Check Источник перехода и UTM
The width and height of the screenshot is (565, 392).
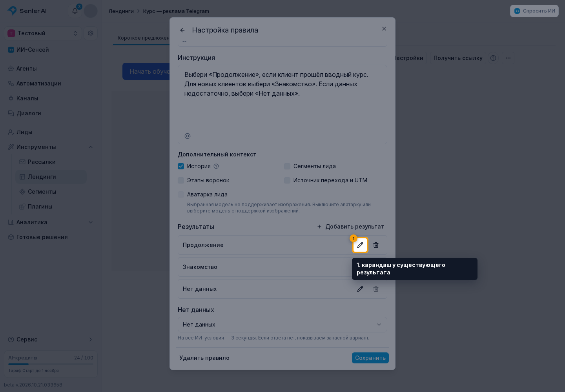point(287,180)
